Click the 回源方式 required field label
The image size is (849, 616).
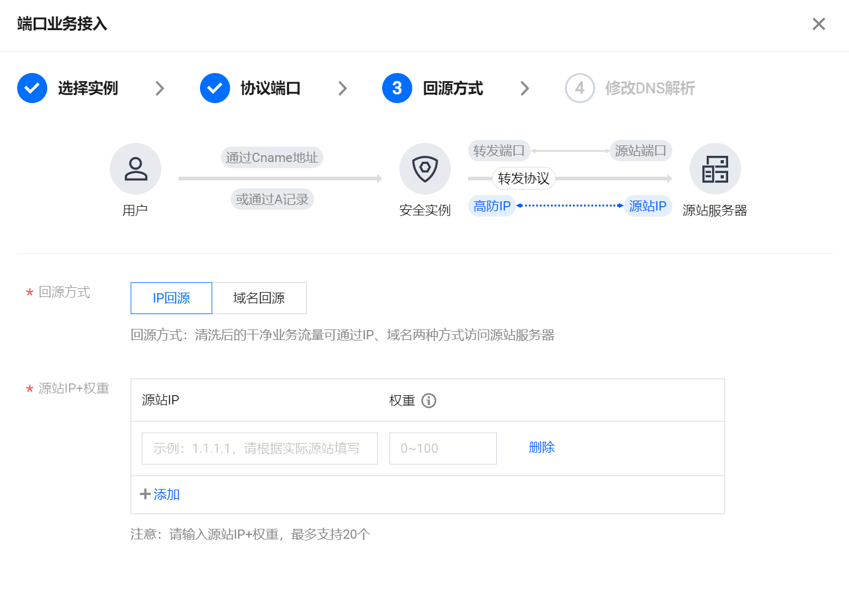point(64,292)
